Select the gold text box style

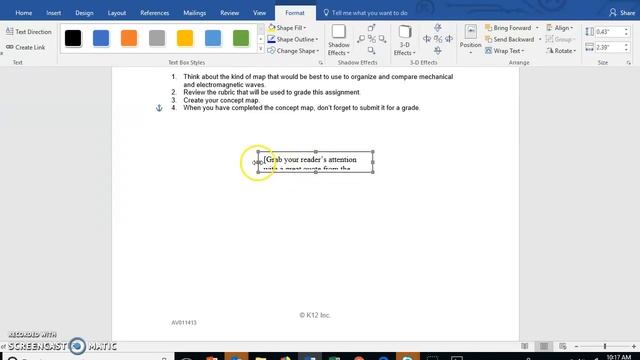tap(185, 38)
